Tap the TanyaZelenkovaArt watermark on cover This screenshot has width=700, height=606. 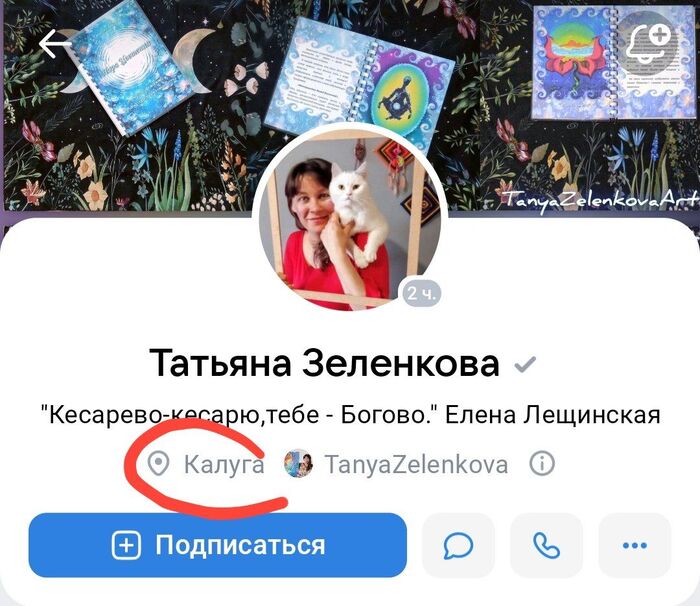click(x=600, y=199)
